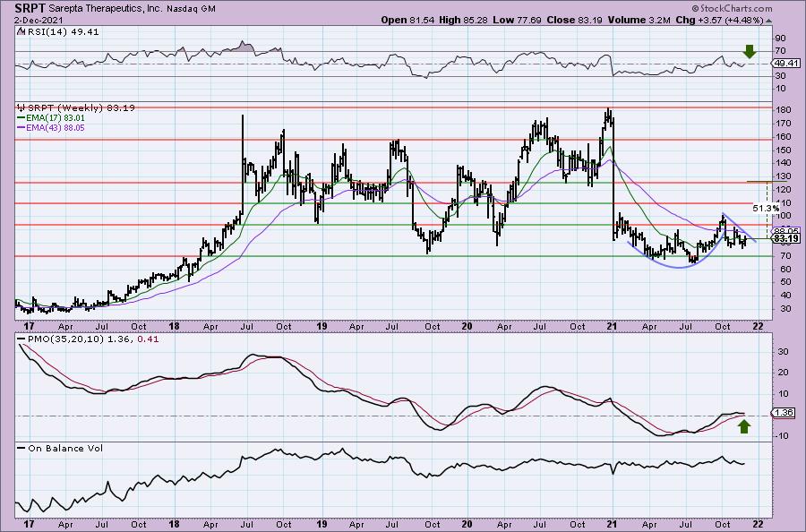Click the purple EMA(43) legend line swatch
This screenshot has width=806, height=532.
tap(21, 127)
